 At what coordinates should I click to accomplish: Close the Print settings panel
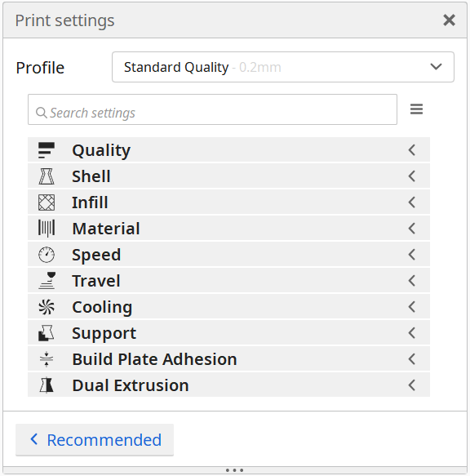[449, 20]
